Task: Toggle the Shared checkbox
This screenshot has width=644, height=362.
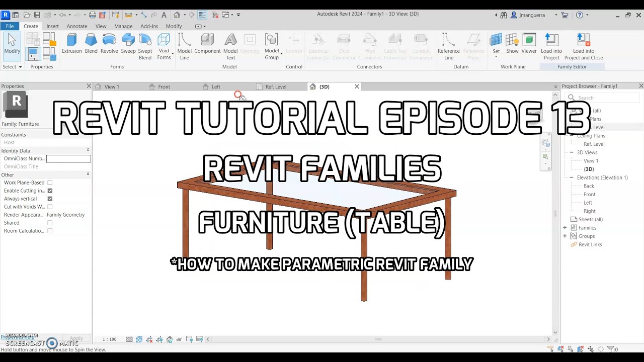Action: (50, 223)
